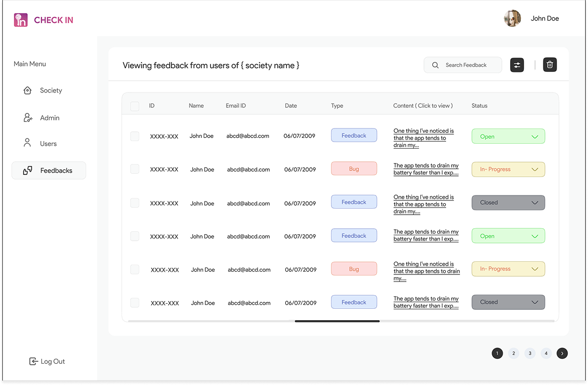
Task: Go to page 3 in pagination
Action: click(x=530, y=353)
